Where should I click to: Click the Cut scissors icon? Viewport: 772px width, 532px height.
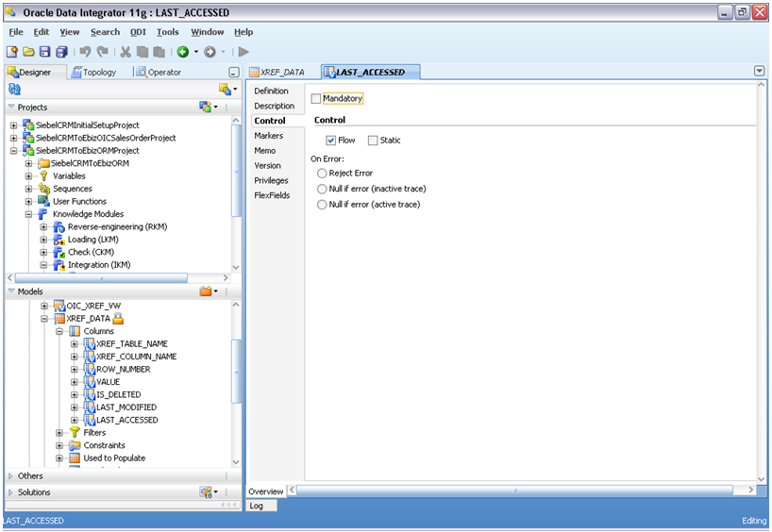(x=126, y=52)
